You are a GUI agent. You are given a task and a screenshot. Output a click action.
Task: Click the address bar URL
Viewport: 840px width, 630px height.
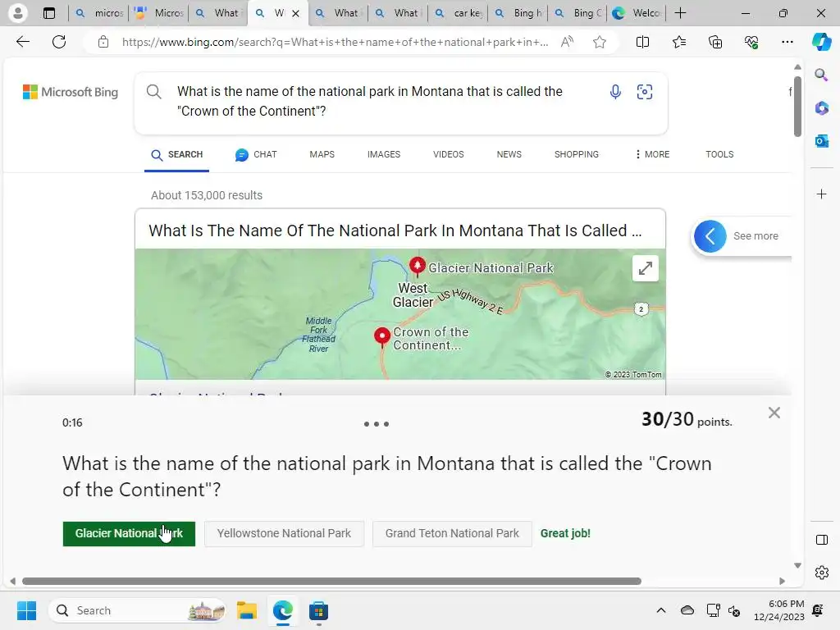pyautogui.click(x=335, y=42)
